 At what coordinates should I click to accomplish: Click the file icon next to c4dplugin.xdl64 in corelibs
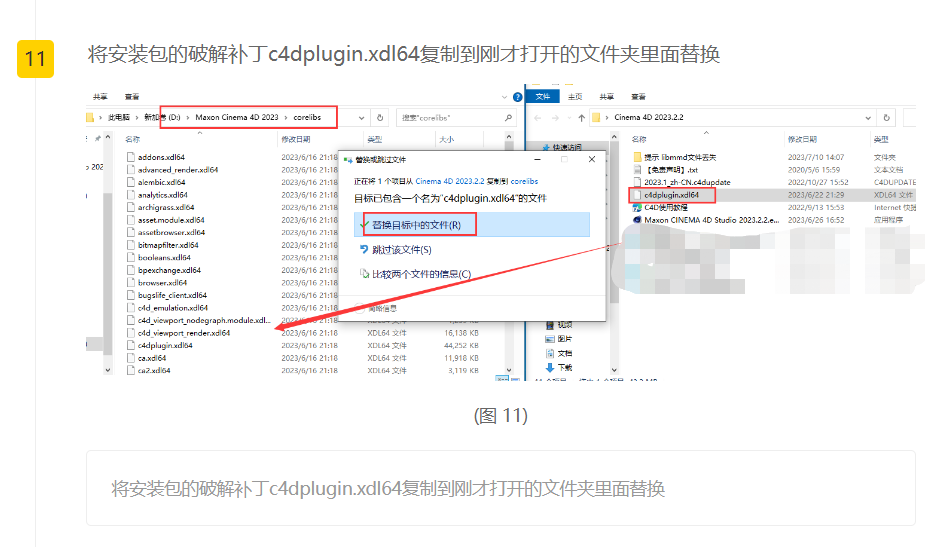[x=130, y=345]
